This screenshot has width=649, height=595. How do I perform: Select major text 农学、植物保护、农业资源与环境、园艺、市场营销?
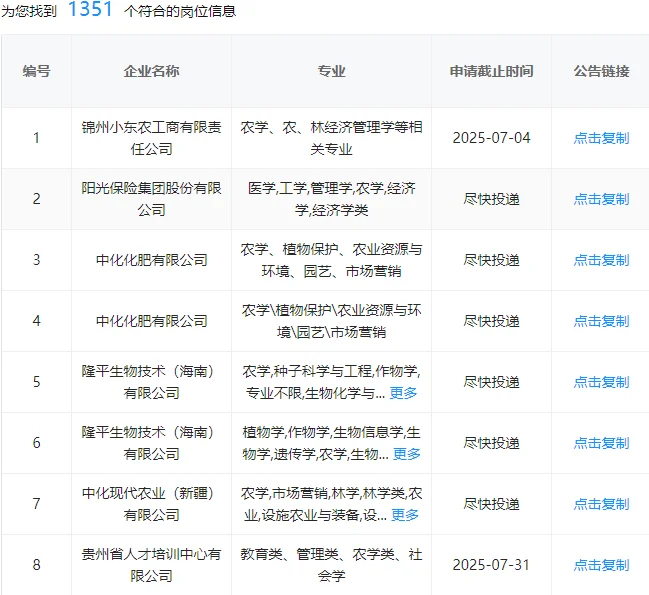pos(332,260)
